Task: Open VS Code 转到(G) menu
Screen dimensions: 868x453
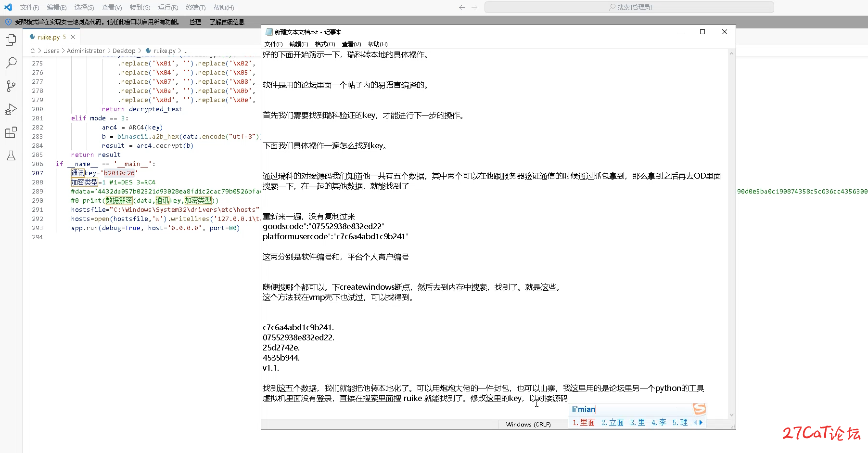Action: point(140,7)
